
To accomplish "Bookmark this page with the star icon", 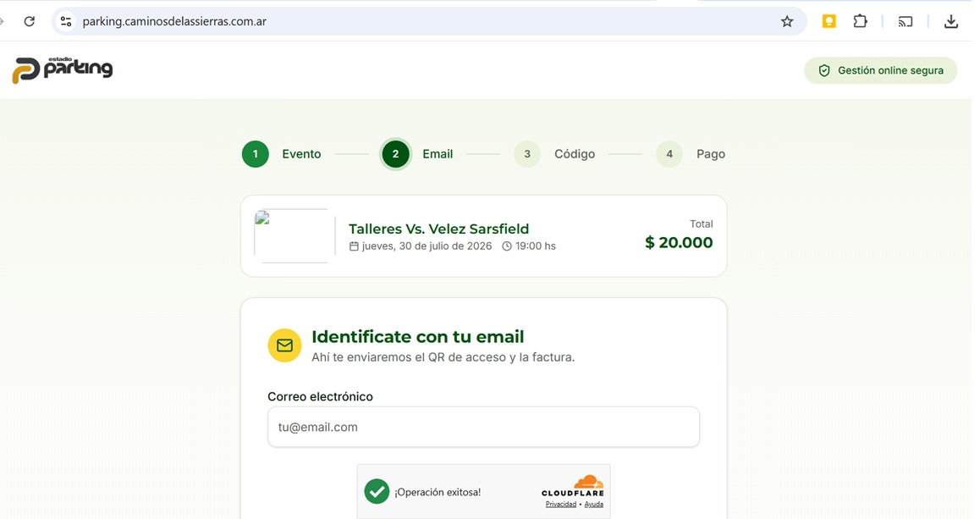I will pyautogui.click(x=787, y=22).
